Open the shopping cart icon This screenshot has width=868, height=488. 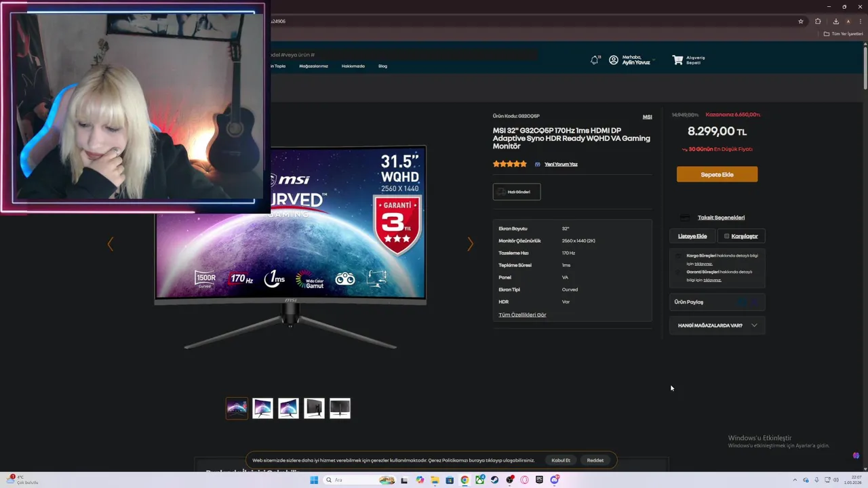677,60
